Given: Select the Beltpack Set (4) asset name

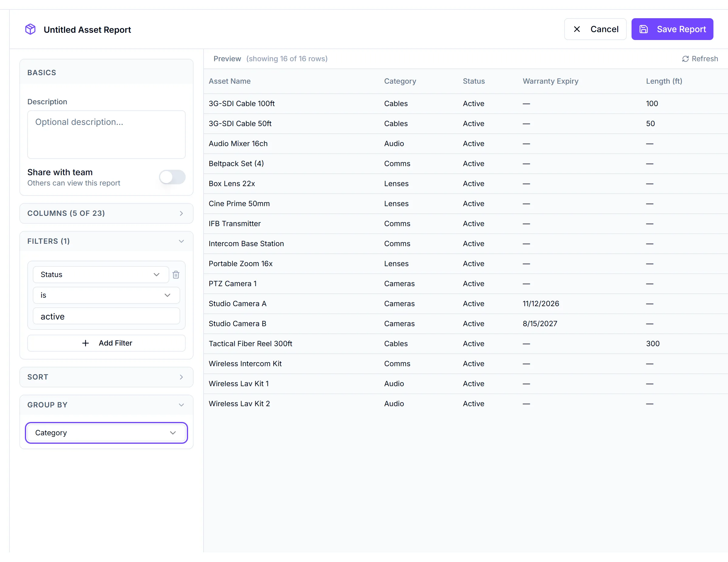Looking at the screenshot, I should tap(236, 164).
